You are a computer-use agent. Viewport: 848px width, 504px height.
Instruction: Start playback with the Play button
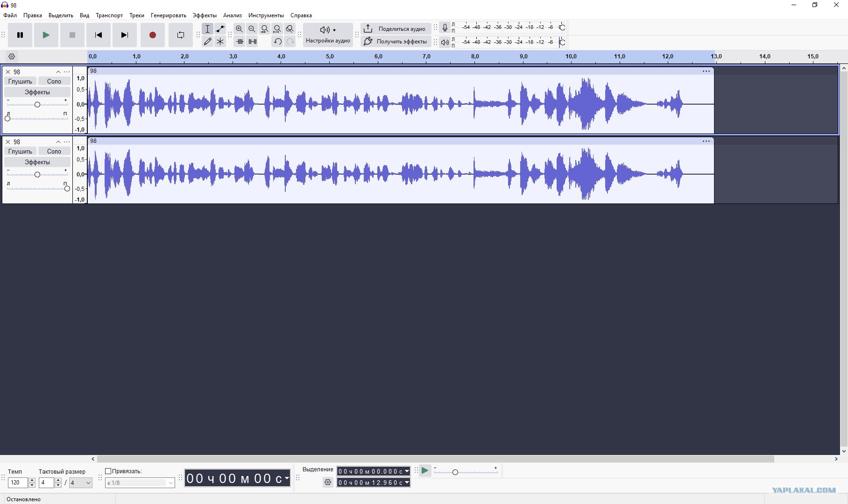coord(46,35)
